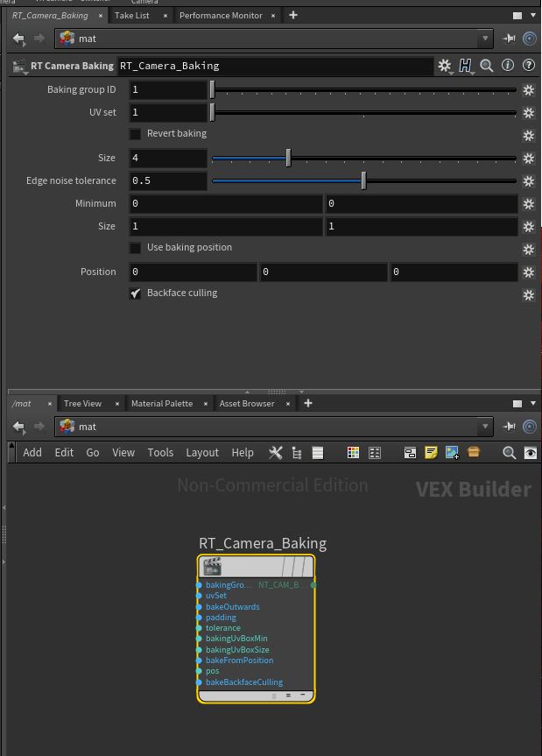Screen dimensions: 542x756
Task: Click the node name field RT_Camera_Baking
Action: click(x=276, y=66)
